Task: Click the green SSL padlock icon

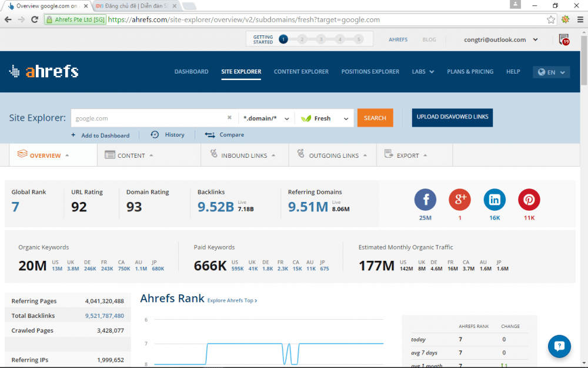Action: tap(49, 19)
